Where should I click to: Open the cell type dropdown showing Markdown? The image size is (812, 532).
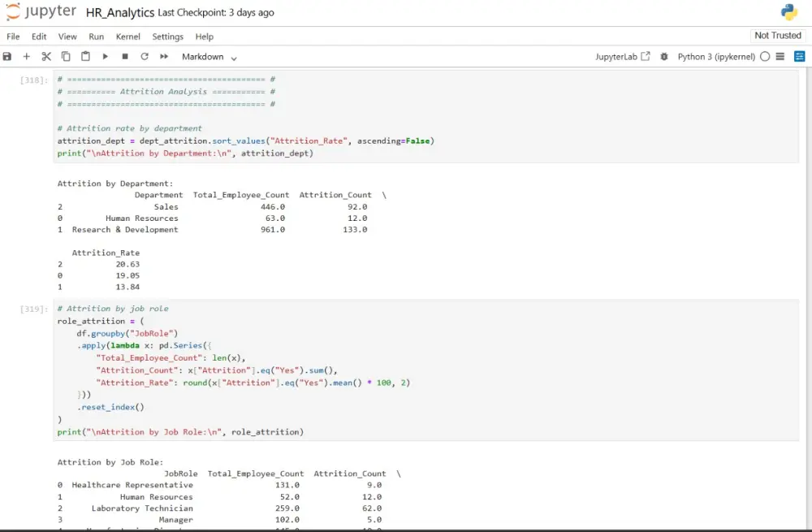tap(205, 57)
